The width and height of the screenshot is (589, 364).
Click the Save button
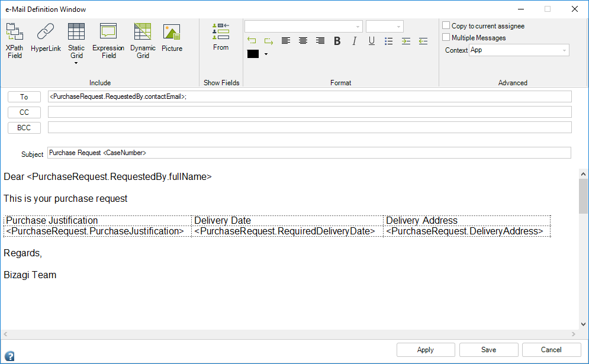coord(489,350)
